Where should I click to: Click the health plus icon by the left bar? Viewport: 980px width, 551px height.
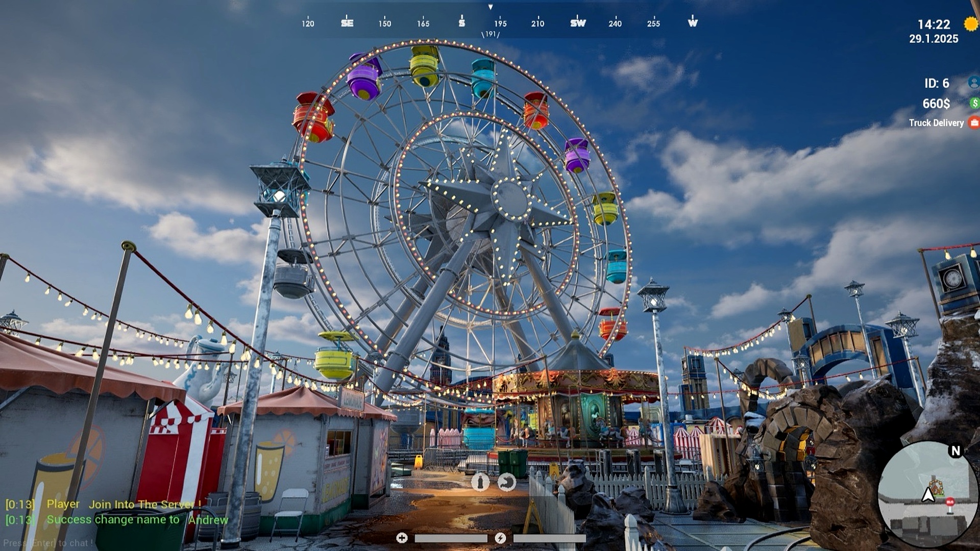[402, 537]
